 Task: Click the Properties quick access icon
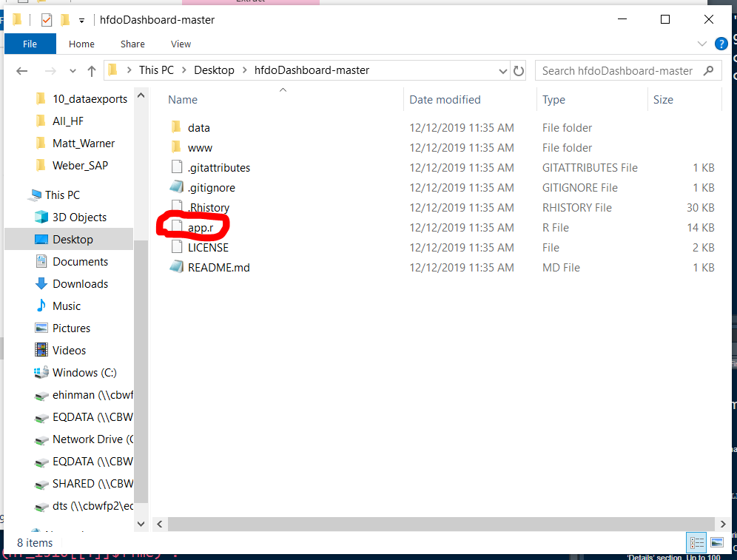(47, 20)
